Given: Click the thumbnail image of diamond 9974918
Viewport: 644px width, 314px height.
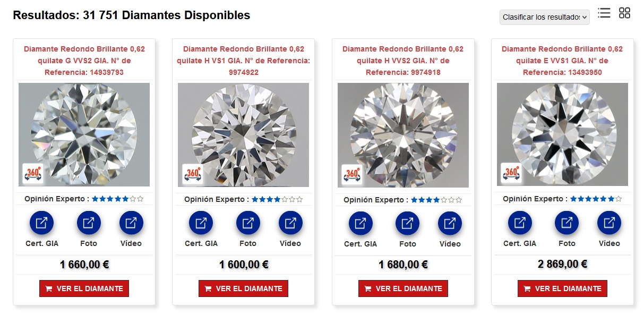Looking at the screenshot, I should coord(402,134).
